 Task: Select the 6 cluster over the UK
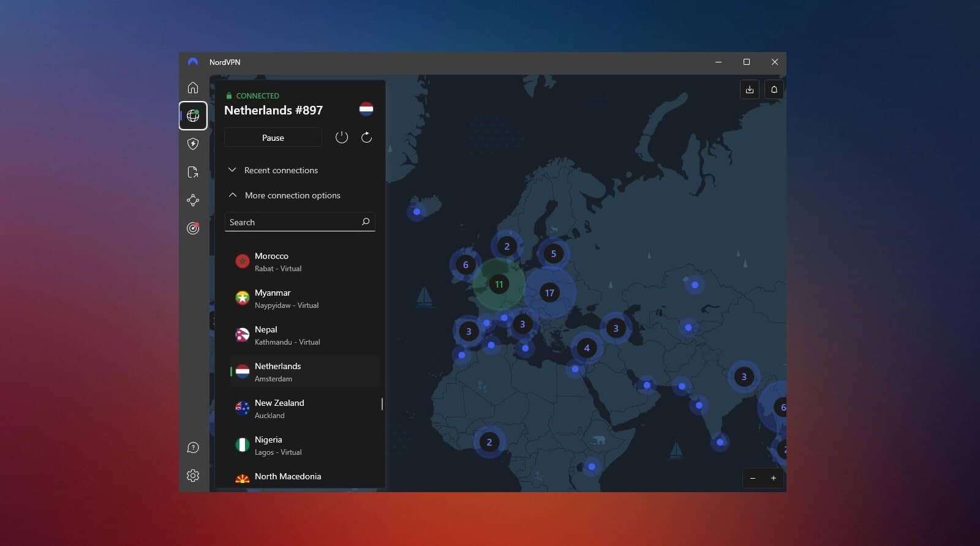[x=466, y=264]
